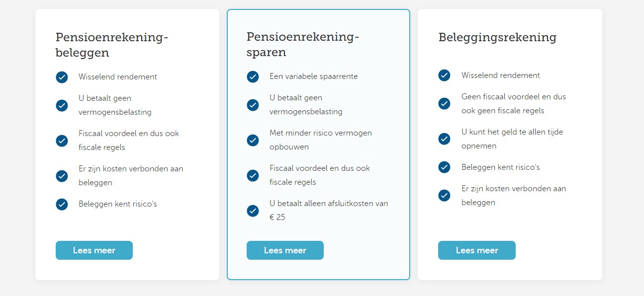Viewport: 644px width, 296px height.
Task: Click checkmark beside 'U kunt het geld te allen tijde opnemen'
Action: [x=444, y=139]
